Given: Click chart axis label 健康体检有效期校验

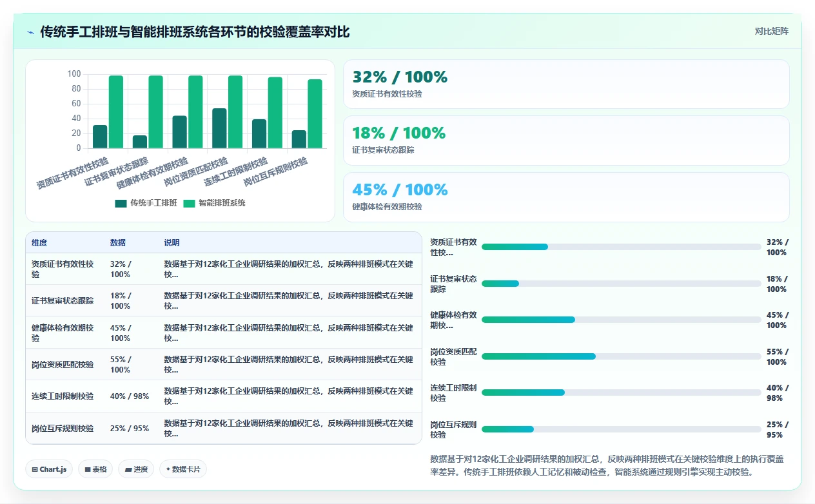Looking at the screenshot, I should 152,173.
